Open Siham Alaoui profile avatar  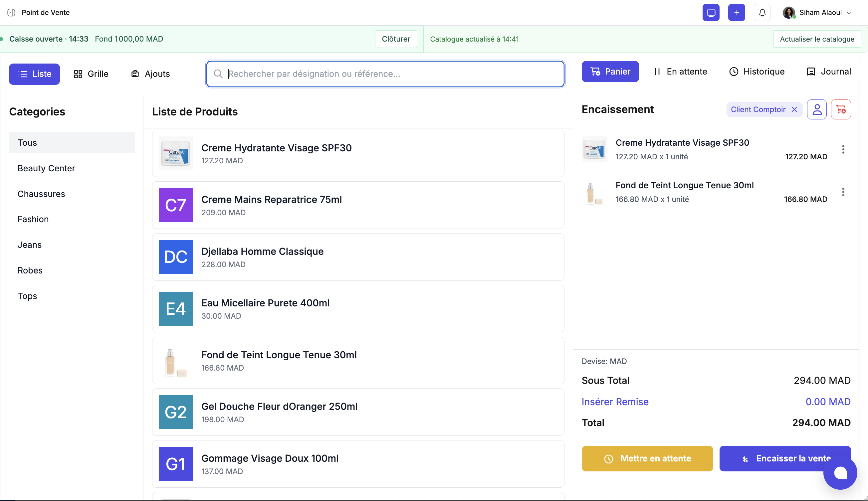click(788, 13)
